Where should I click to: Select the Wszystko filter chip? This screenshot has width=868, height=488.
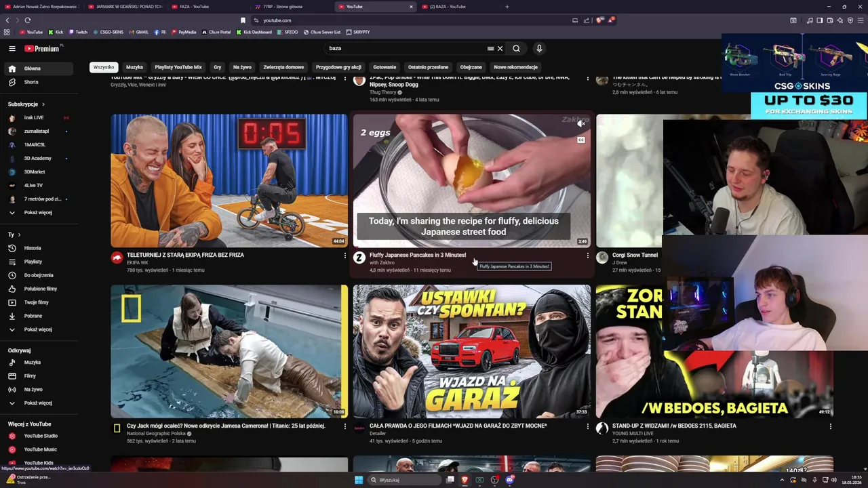(x=104, y=67)
